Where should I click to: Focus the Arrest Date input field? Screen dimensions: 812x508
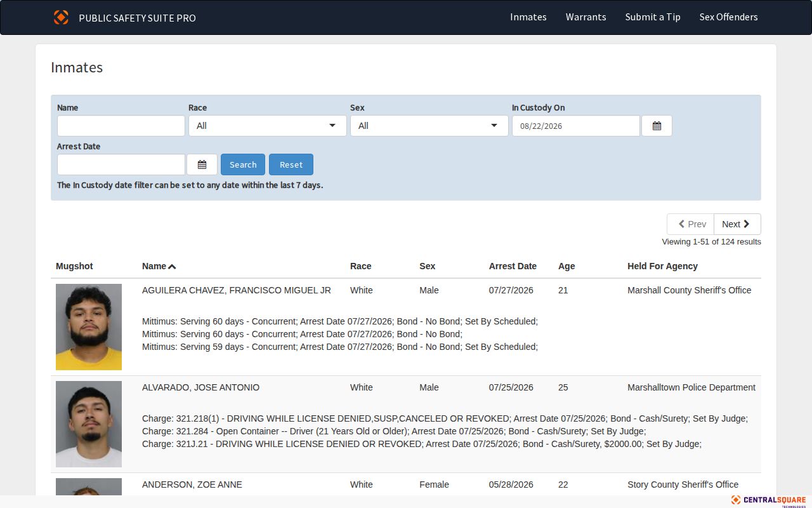(121, 164)
